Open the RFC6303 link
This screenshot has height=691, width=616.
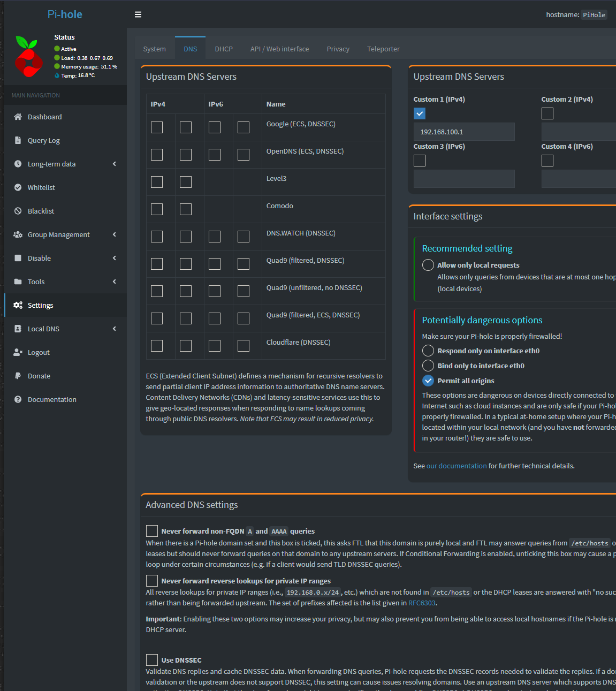point(422,603)
